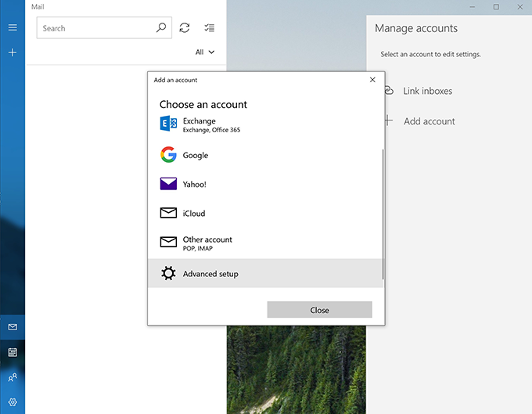The width and height of the screenshot is (532, 414).
Task: Sync this view with refresh icon
Action: click(x=185, y=27)
